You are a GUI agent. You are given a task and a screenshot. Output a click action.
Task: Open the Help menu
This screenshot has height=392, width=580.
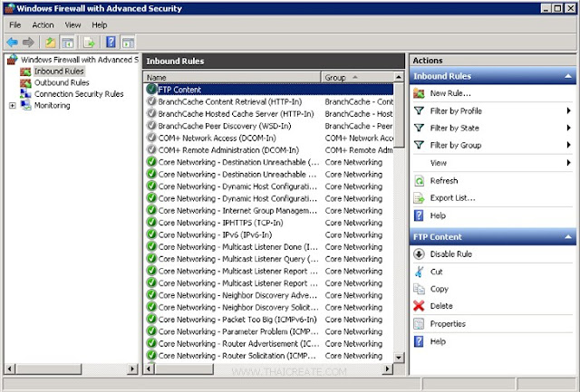pyautogui.click(x=100, y=24)
